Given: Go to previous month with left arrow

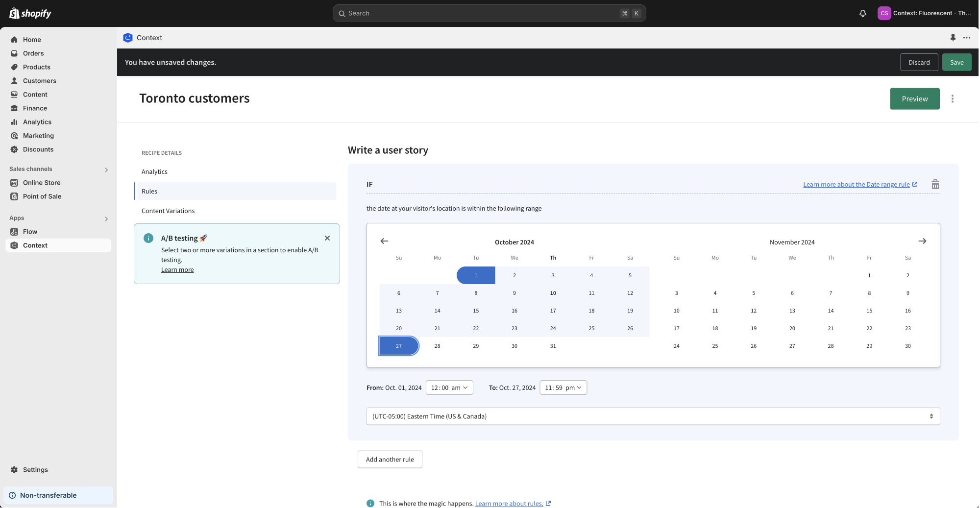Looking at the screenshot, I should (384, 241).
